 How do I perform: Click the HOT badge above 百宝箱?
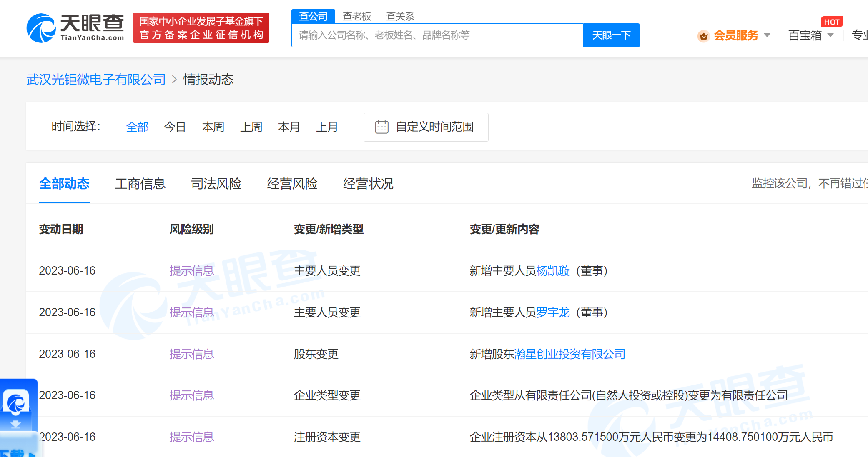[832, 22]
